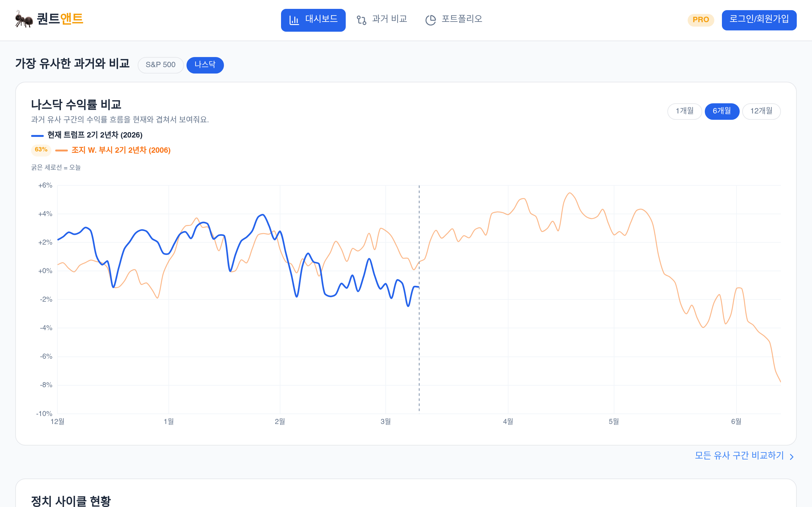Screen dimensions: 812x507
Task: Select the 12개월 time range
Action: pyautogui.click(x=761, y=111)
